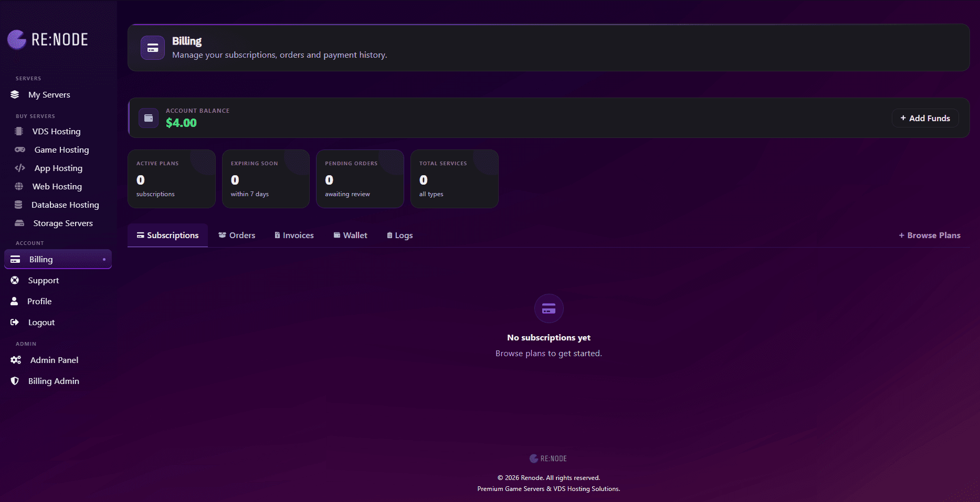Click the $4.00 account balance amount
Screen dimensions: 980x502
point(181,123)
